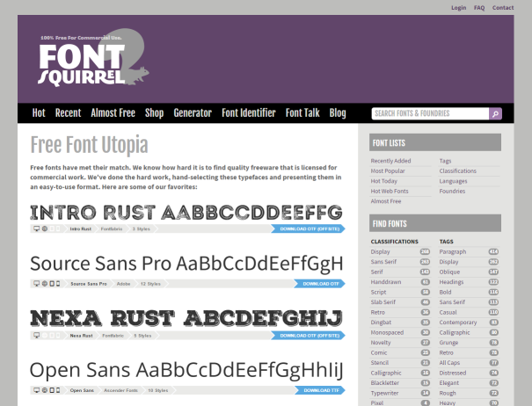Select the Oblique tag
Viewport: 532px width, 406px height.
(x=449, y=272)
